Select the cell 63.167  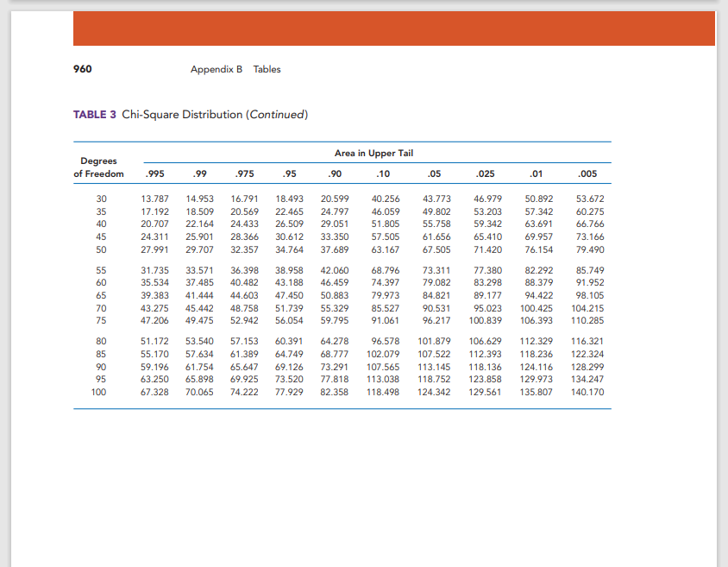[x=386, y=249]
